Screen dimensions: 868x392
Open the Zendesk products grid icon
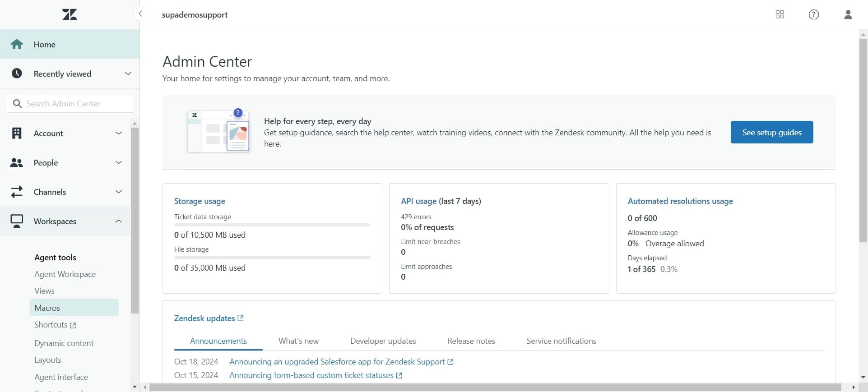pos(780,14)
